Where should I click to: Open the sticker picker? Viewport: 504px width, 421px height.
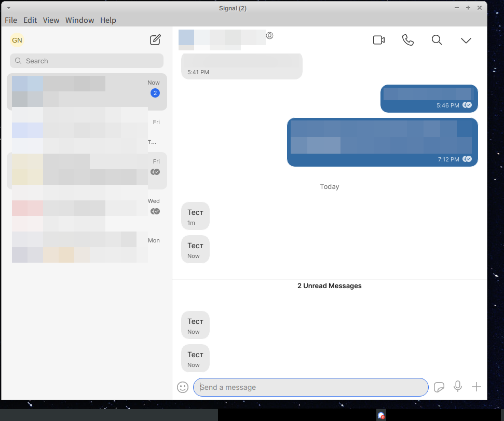click(x=439, y=387)
